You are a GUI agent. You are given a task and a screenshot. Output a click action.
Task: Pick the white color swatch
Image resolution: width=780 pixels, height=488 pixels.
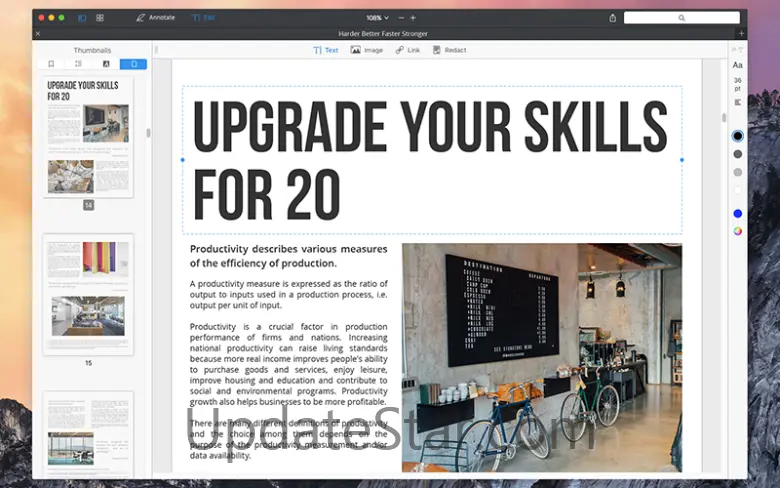737,190
